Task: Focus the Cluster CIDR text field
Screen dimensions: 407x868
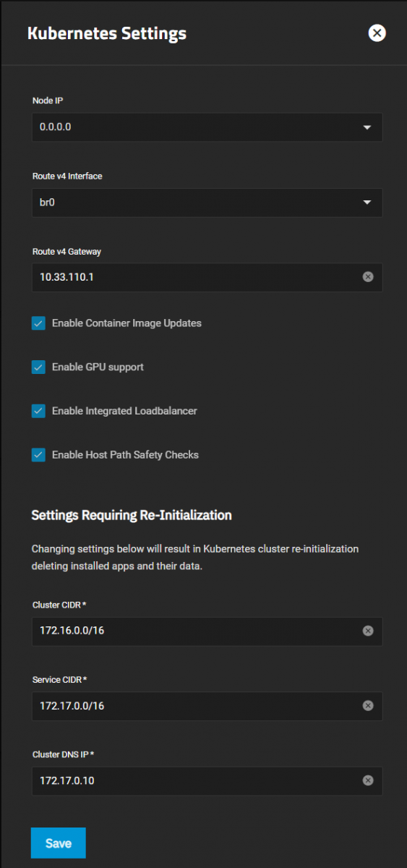Action: tap(197, 631)
